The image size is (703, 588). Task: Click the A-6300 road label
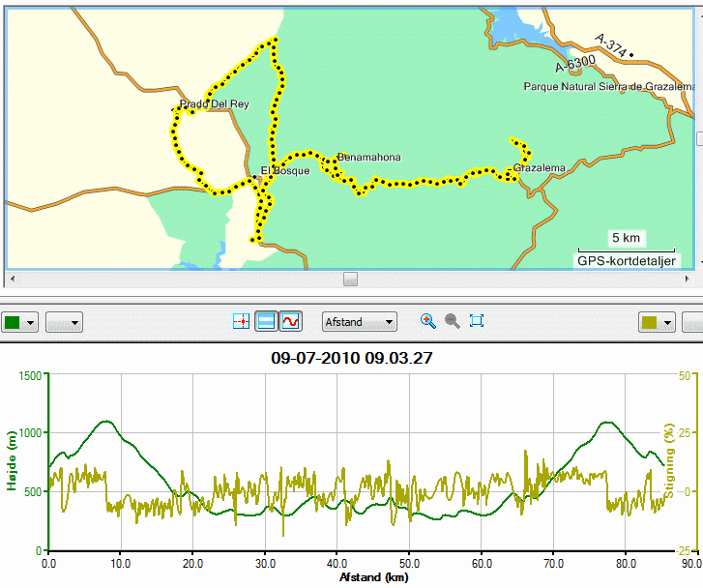click(575, 64)
